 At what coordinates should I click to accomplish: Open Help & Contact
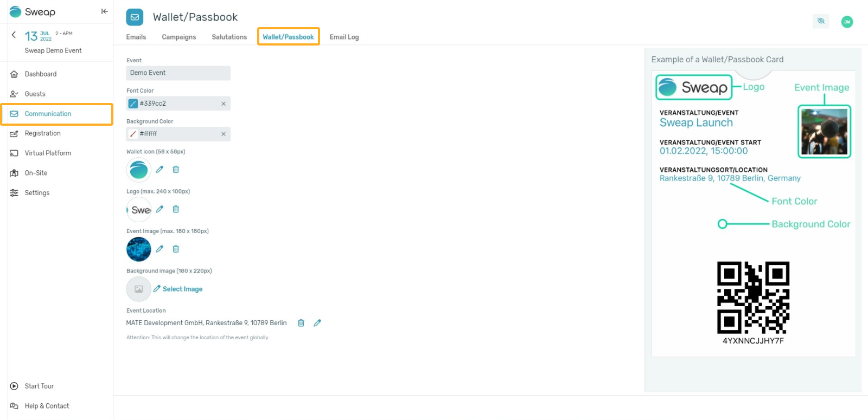[x=47, y=406]
